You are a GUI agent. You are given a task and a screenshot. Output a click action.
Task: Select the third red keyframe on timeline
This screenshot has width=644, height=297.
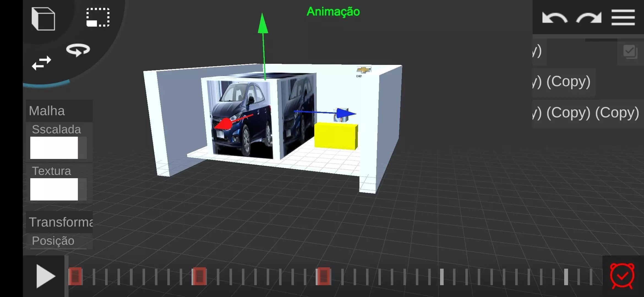pos(323,276)
